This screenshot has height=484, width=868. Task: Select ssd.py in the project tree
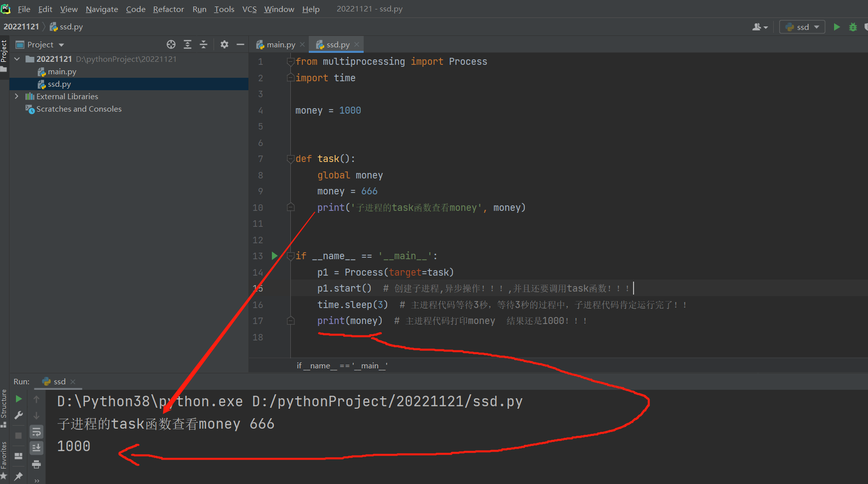tap(59, 84)
